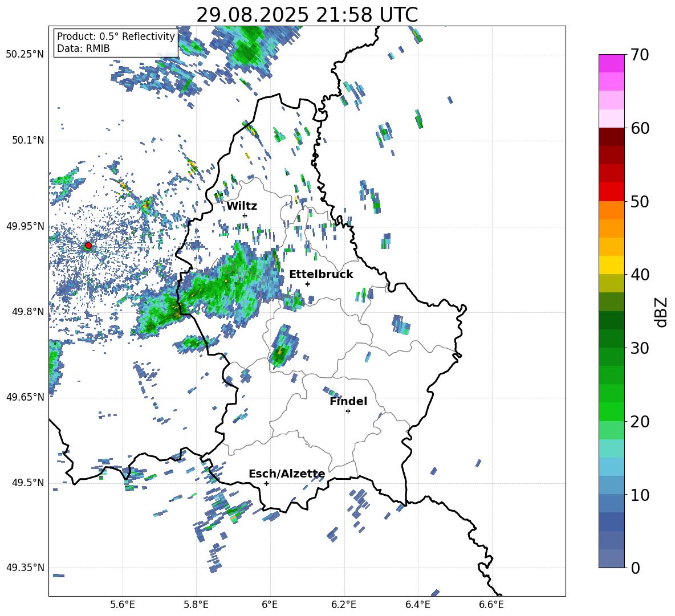Click the bright green swatch at 20 dBZ
Viewport: 675px width, 616px height.
pos(611,411)
